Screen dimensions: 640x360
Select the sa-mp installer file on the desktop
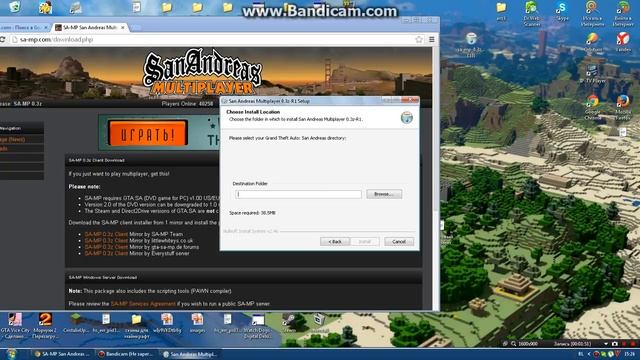coord(471,44)
